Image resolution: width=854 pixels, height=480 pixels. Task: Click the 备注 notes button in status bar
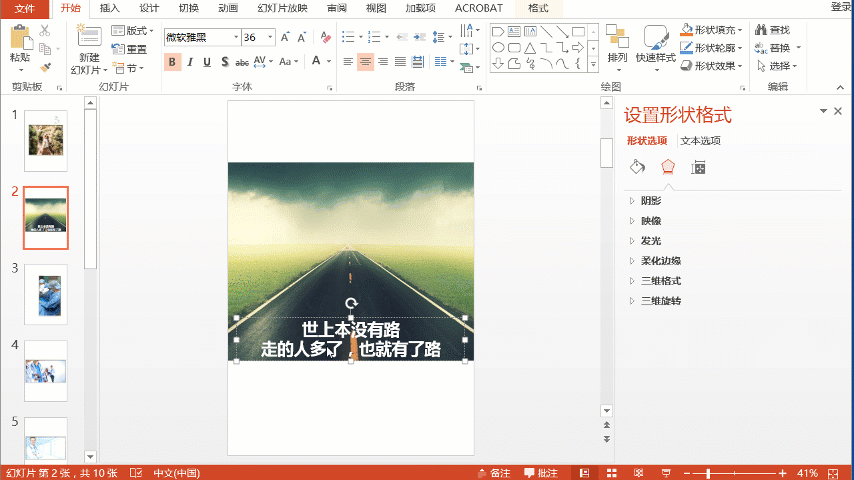click(x=494, y=473)
